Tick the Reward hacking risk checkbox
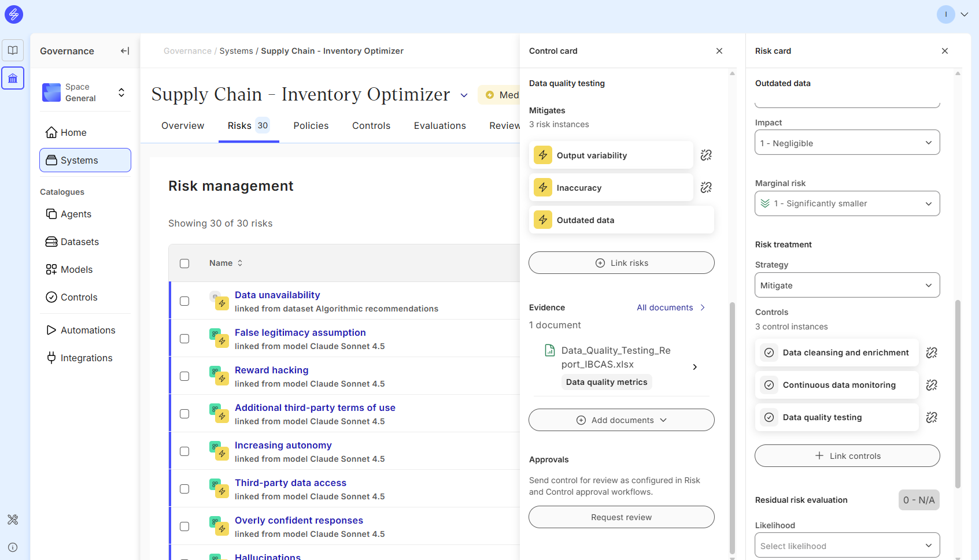 [184, 376]
